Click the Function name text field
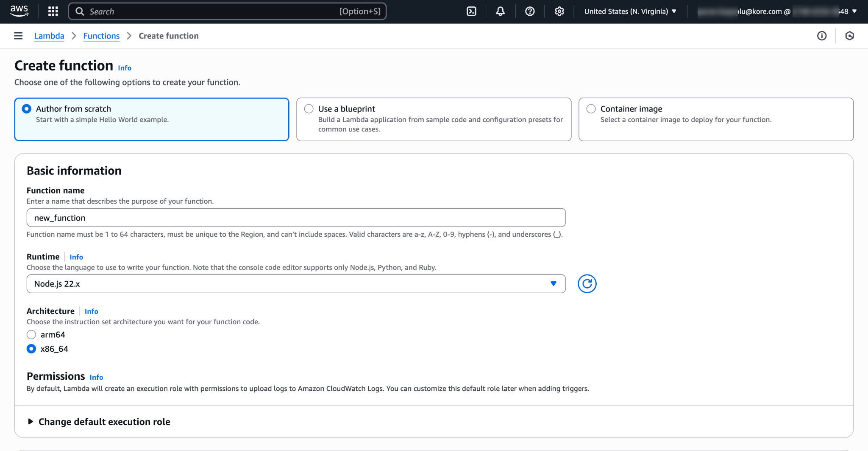 point(296,218)
